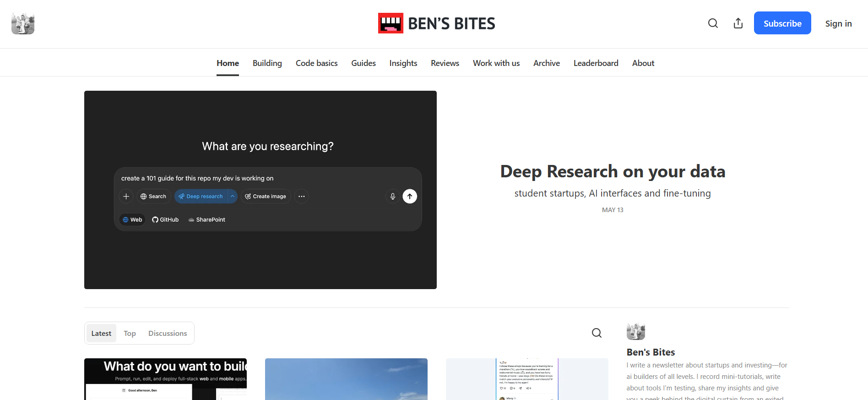Click the What are you researching? heading

tap(268, 146)
